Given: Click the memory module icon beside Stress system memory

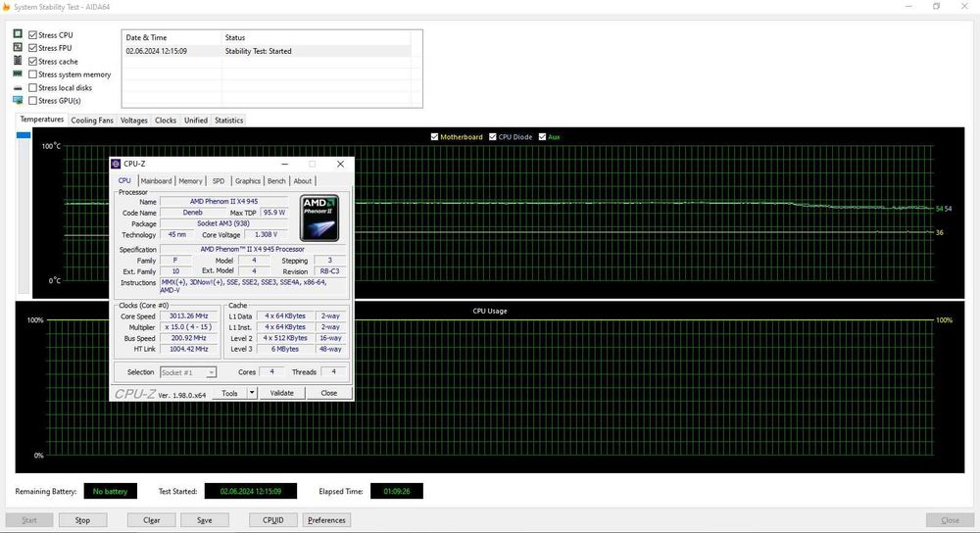Looking at the screenshot, I should (18, 73).
